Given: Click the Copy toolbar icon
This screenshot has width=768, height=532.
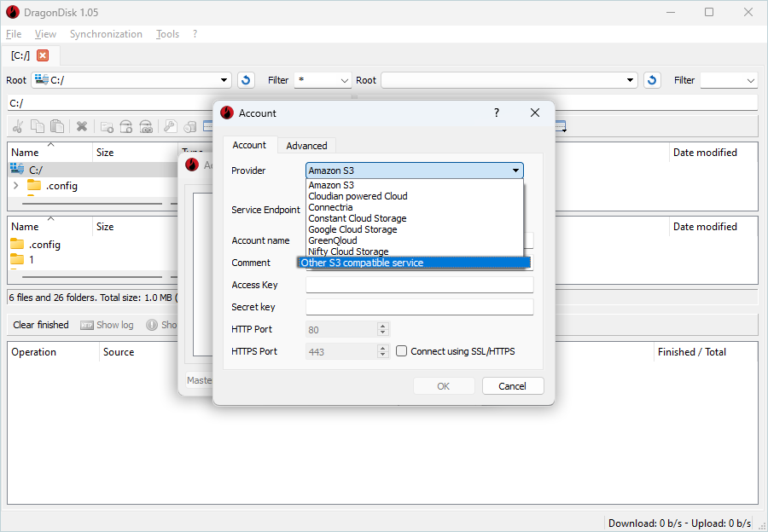Looking at the screenshot, I should click(38, 127).
